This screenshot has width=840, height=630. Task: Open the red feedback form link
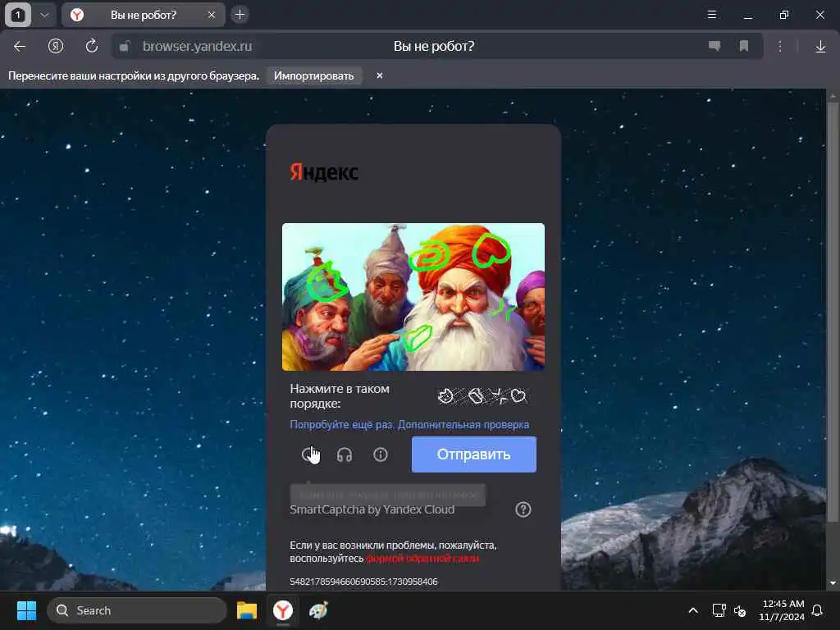(x=422, y=558)
